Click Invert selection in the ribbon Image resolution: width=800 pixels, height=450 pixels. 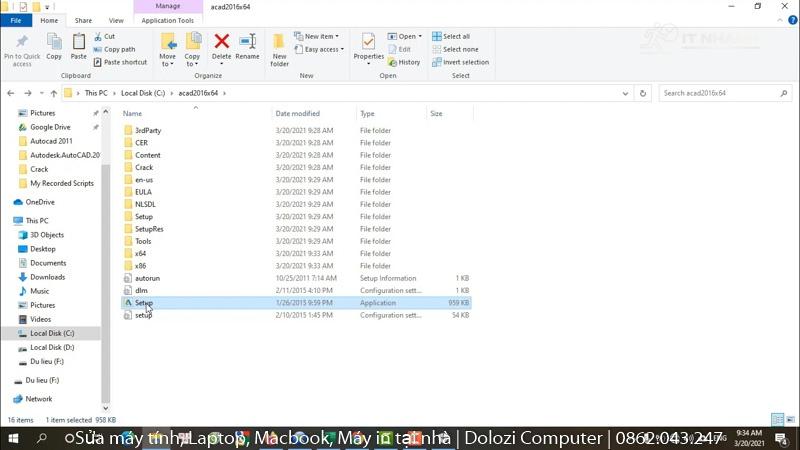[x=460, y=62]
